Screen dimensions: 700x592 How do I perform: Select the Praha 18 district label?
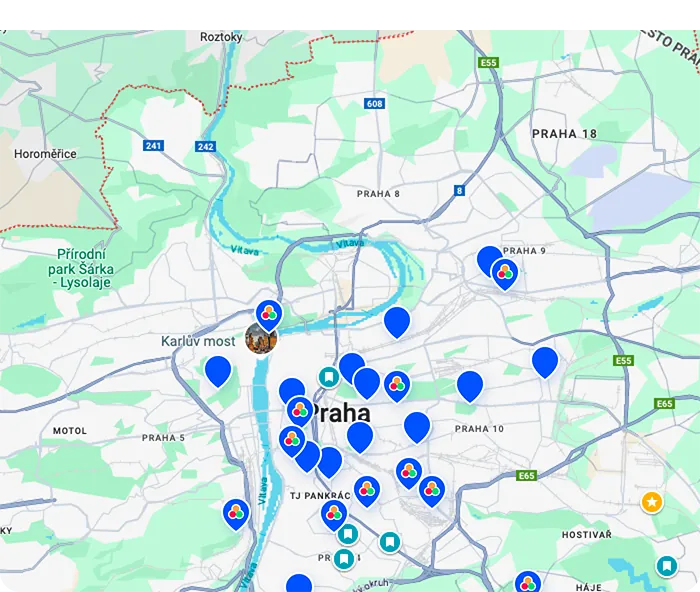pos(564,134)
